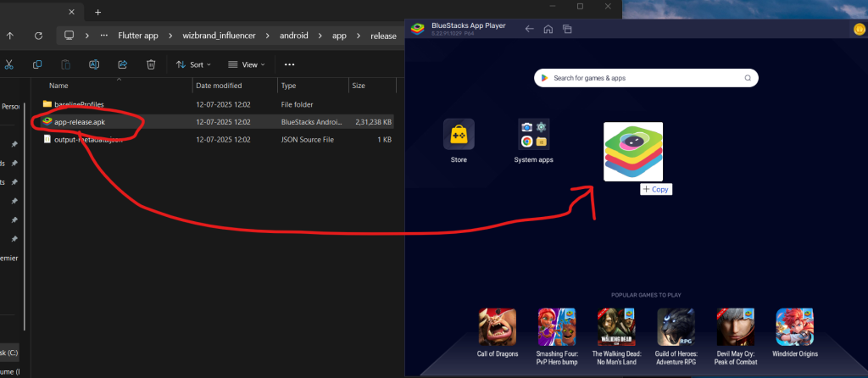The width and height of the screenshot is (868, 378).
Task: Open new tab with plus button
Action: (98, 12)
